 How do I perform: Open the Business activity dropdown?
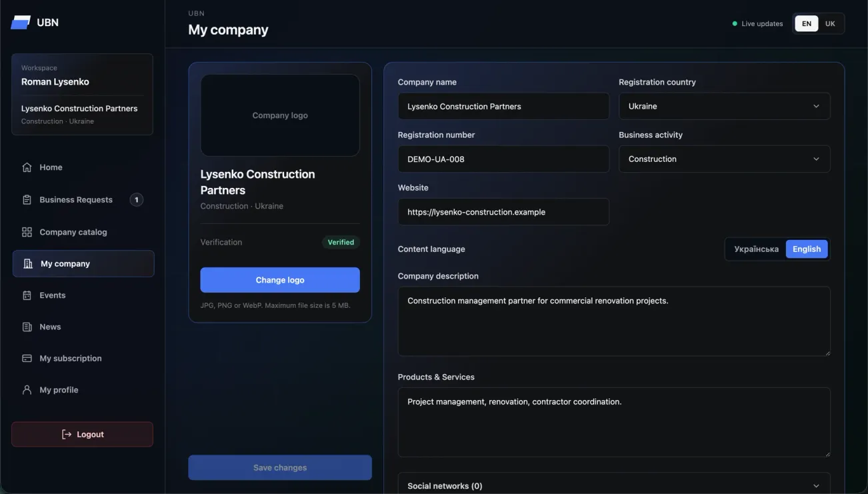[x=724, y=159]
